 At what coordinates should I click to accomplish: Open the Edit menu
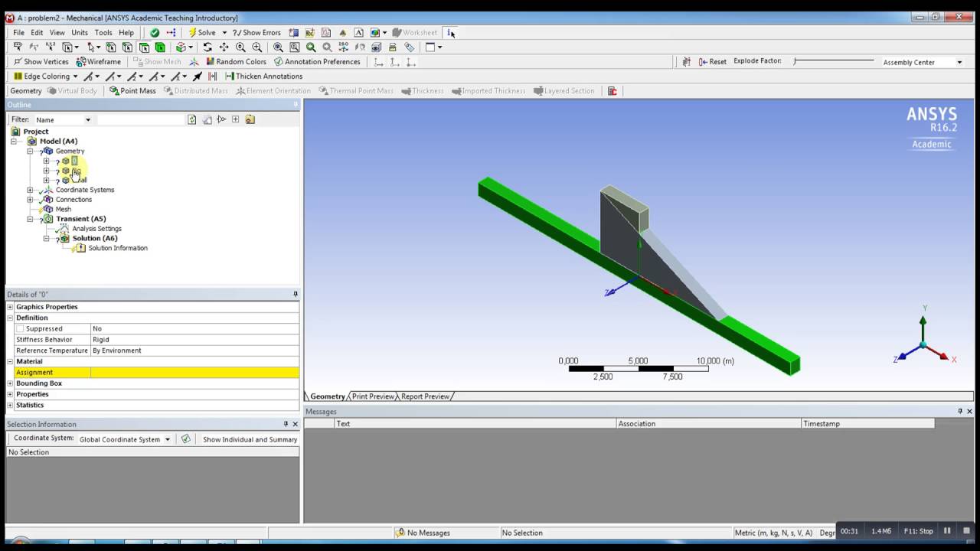37,33
